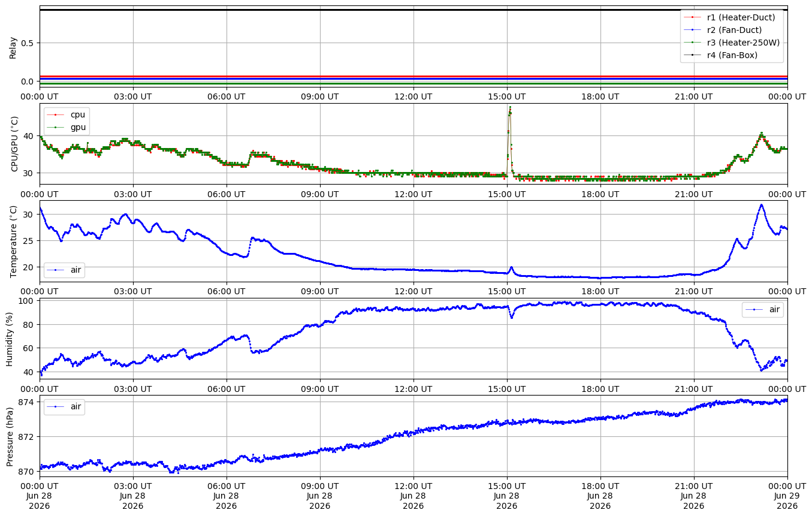Click the 'air' legend label in Pressure plot
The width and height of the screenshot is (812, 516).
click(76, 407)
